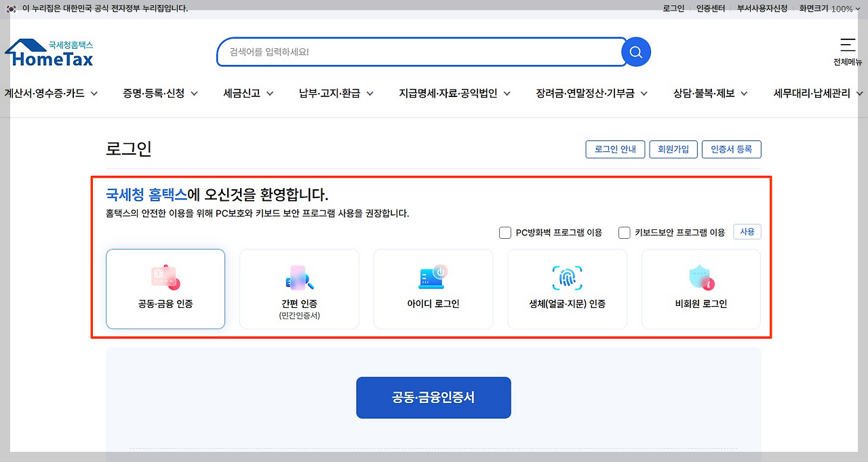Open 세무대리·납세관리 menu label
Screen dimensions: 868x462
(x=812, y=94)
